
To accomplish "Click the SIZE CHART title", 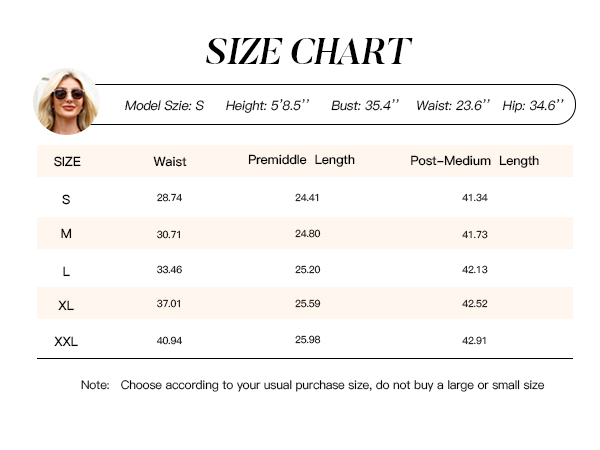I will click(308, 51).
